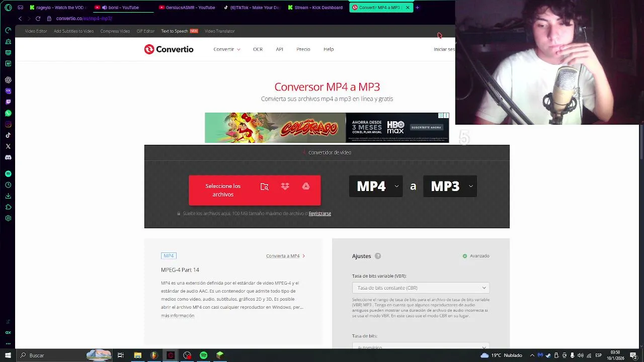644x362 pixels.
Task: Open X (Twitter) from the sidebar
Action: pyautogui.click(x=8, y=146)
